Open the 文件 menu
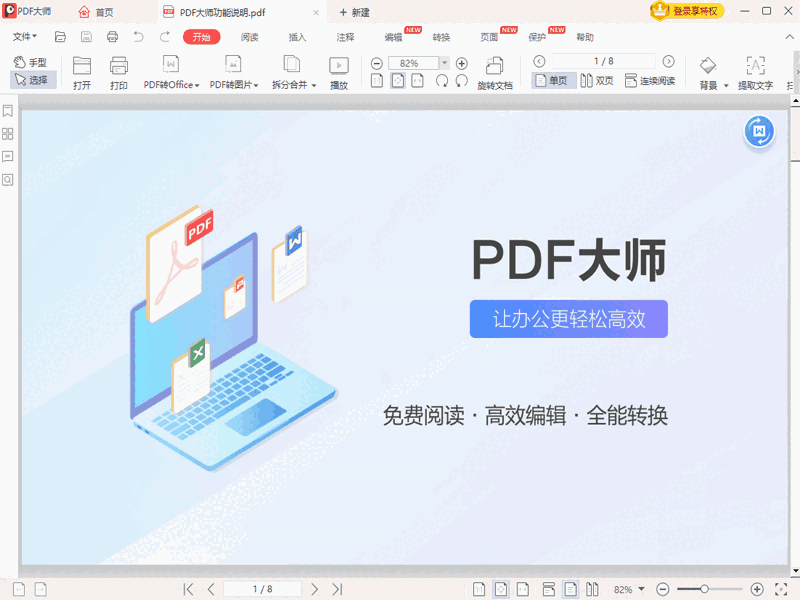 point(24,36)
